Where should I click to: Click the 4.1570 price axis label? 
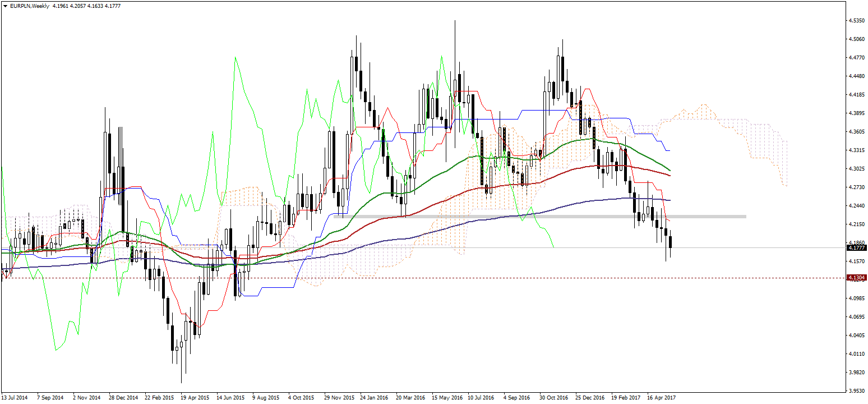[856, 261]
